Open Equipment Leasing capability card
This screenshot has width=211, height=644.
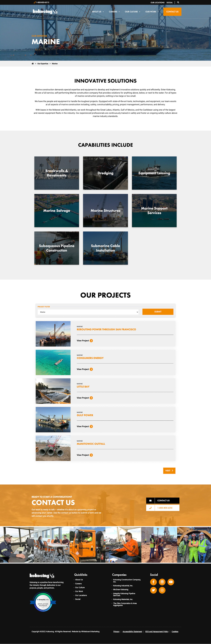pyautogui.click(x=154, y=173)
